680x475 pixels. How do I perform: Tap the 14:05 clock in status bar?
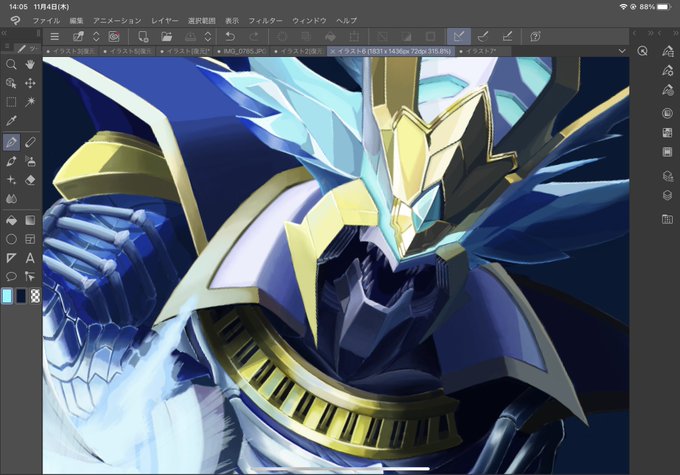click(x=18, y=7)
